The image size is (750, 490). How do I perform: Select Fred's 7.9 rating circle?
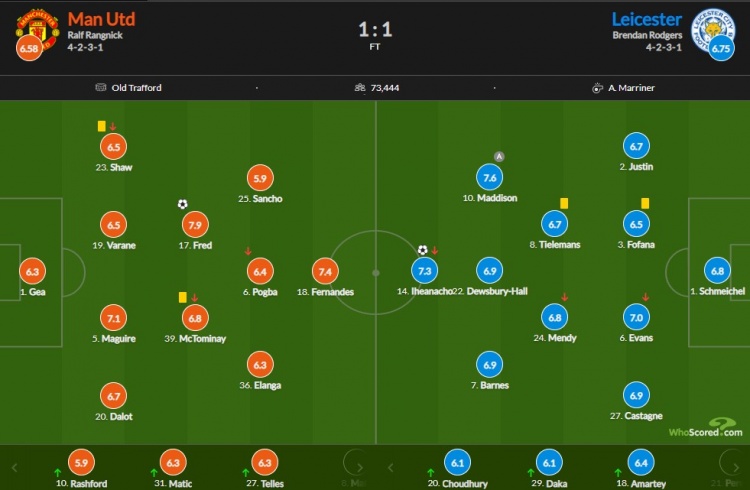[195, 225]
